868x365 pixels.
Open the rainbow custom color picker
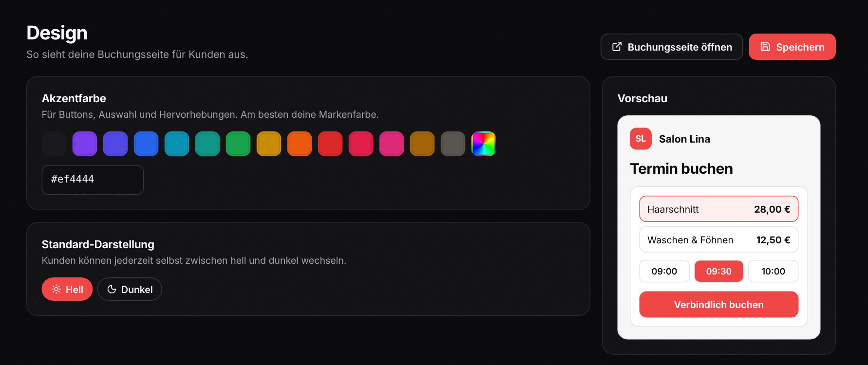484,144
